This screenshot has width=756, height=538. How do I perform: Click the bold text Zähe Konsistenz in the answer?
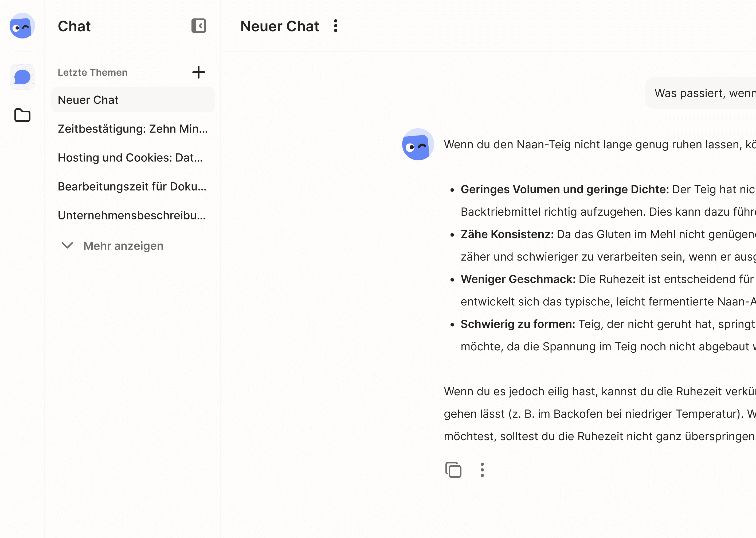tap(506, 234)
